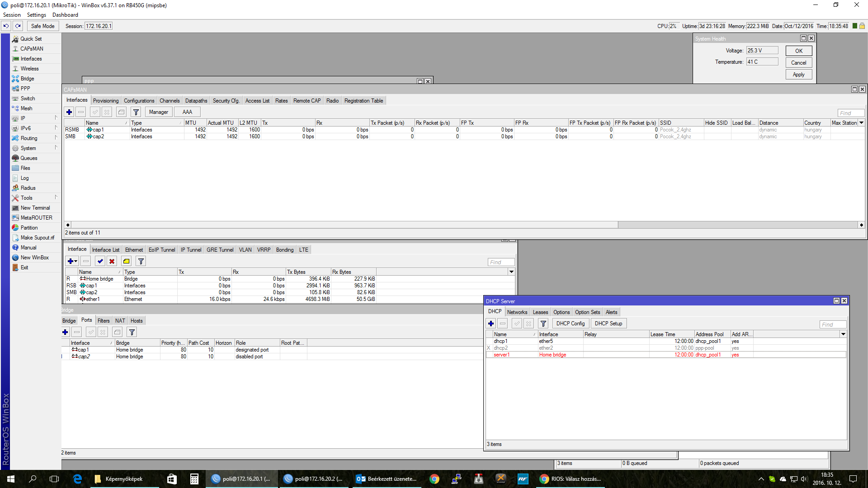Screen dimensions: 868x488
Task: Click OK in System Health window
Action: [x=799, y=51]
